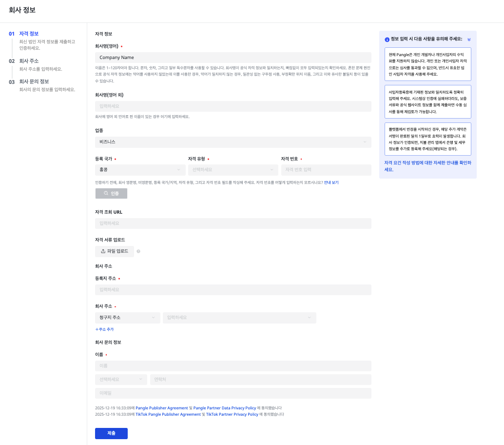Screen dimensions: 504x445
Task: Click the help icon beside 파일 업로드
Action: tap(138, 251)
